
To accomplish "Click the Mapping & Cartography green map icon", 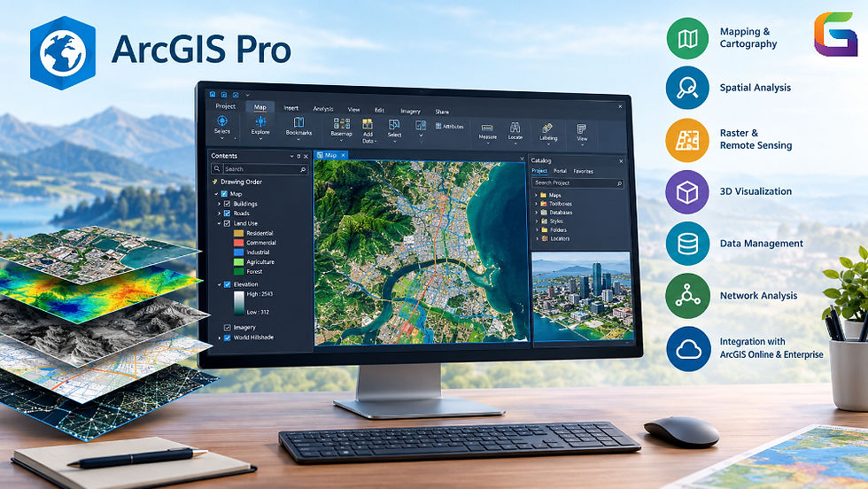I will click(687, 38).
